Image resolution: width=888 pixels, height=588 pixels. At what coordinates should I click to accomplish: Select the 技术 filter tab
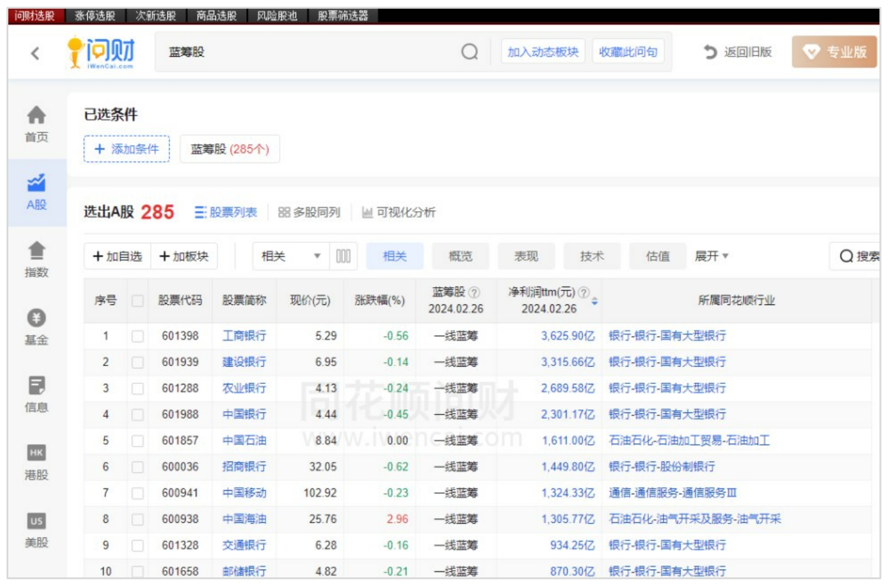tap(592, 256)
